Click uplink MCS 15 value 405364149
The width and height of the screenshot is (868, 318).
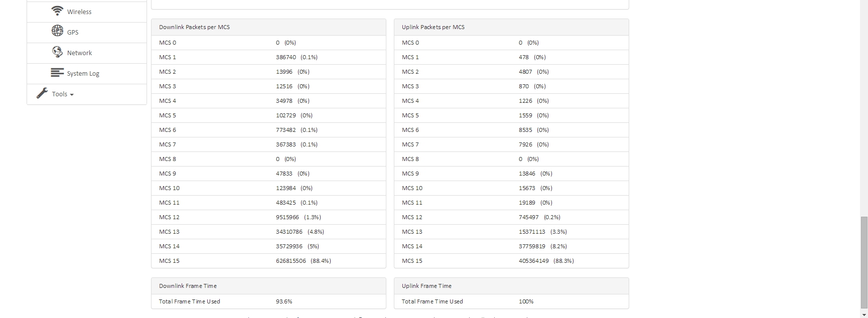point(534,261)
